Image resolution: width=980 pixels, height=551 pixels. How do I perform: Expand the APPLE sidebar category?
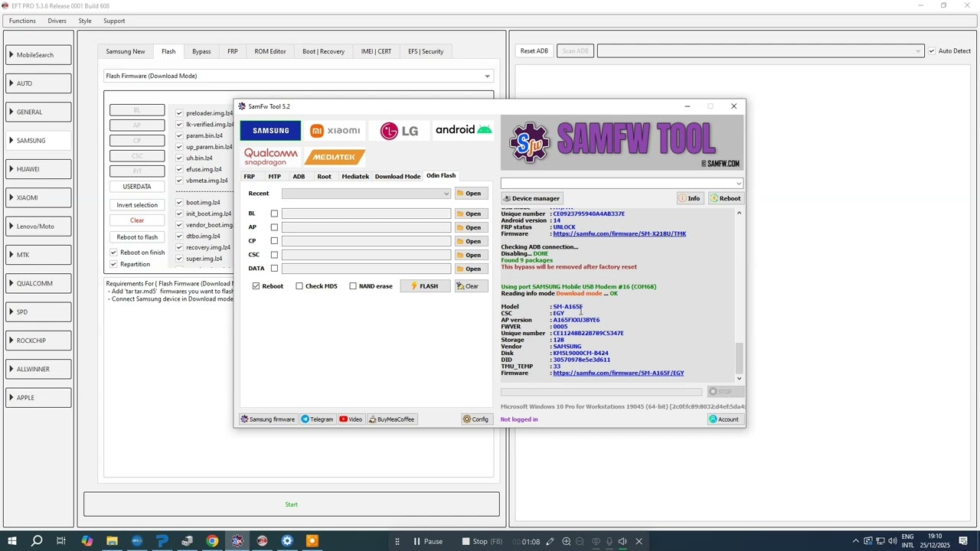tap(38, 398)
